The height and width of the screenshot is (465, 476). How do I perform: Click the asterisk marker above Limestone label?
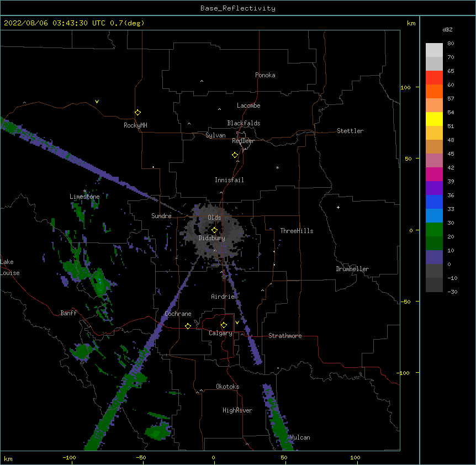84,191
